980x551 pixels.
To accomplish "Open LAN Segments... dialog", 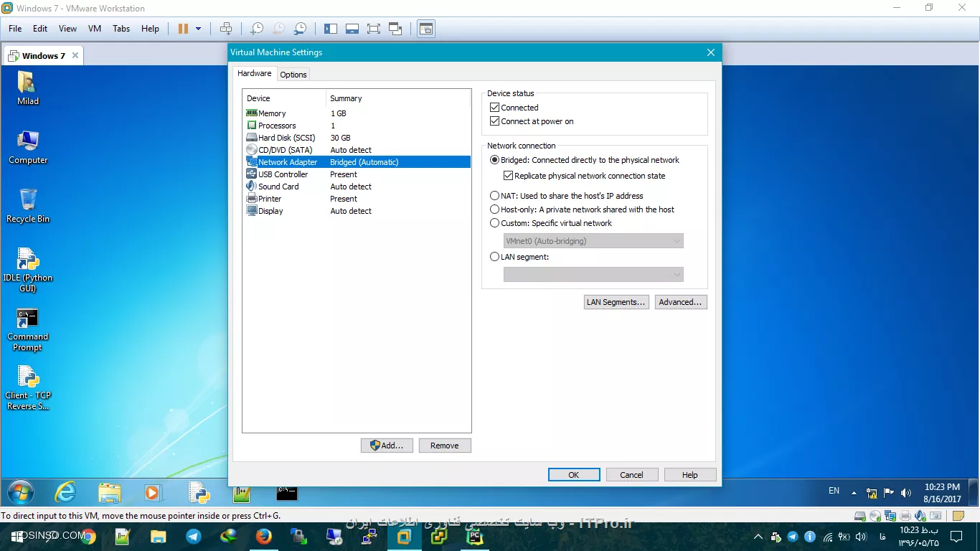I will 617,302.
